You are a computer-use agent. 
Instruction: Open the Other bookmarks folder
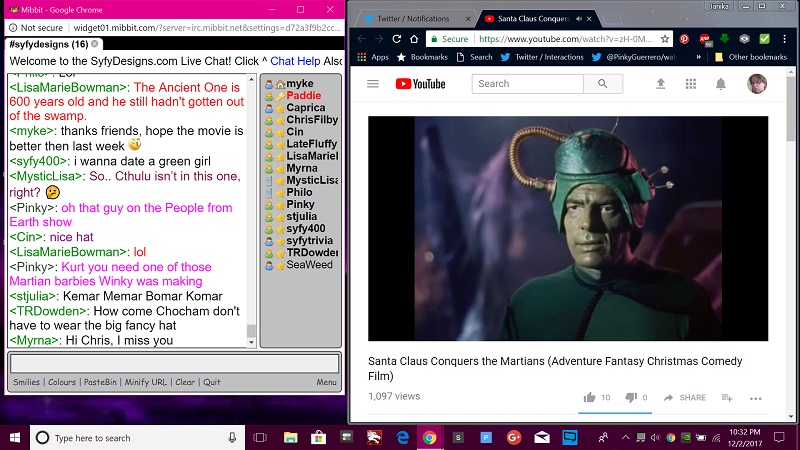[x=751, y=57]
